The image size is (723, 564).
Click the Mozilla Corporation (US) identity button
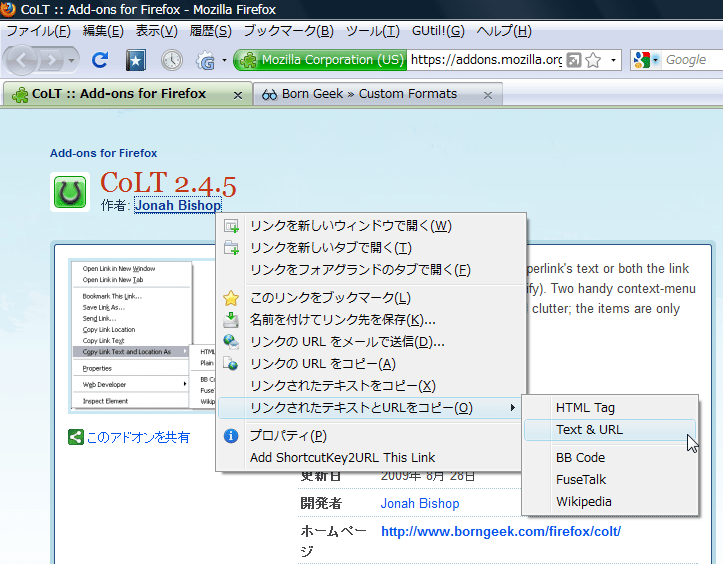pos(320,60)
